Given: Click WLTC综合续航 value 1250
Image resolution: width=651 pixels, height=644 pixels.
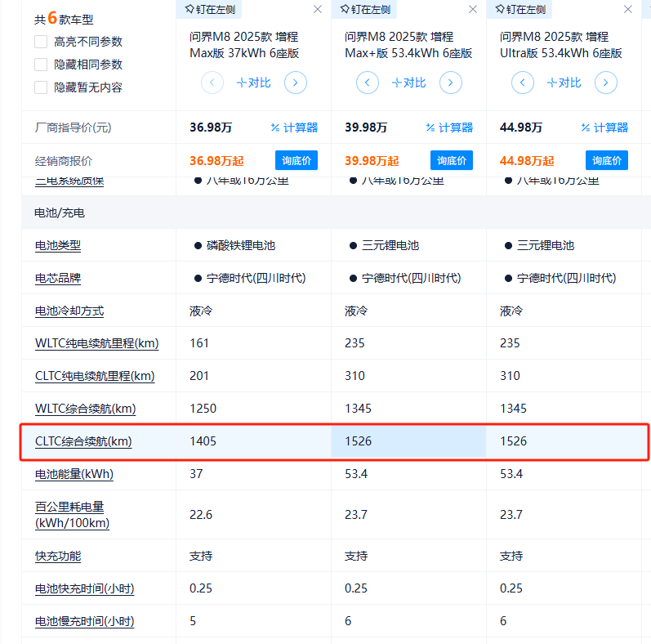Looking at the screenshot, I should pyautogui.click(x=203, y=409).
